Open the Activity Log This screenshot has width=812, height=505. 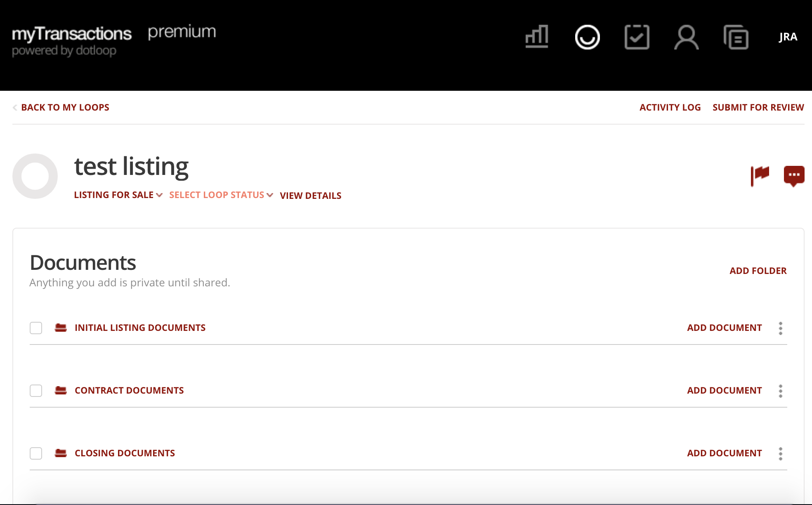(670, 107)
